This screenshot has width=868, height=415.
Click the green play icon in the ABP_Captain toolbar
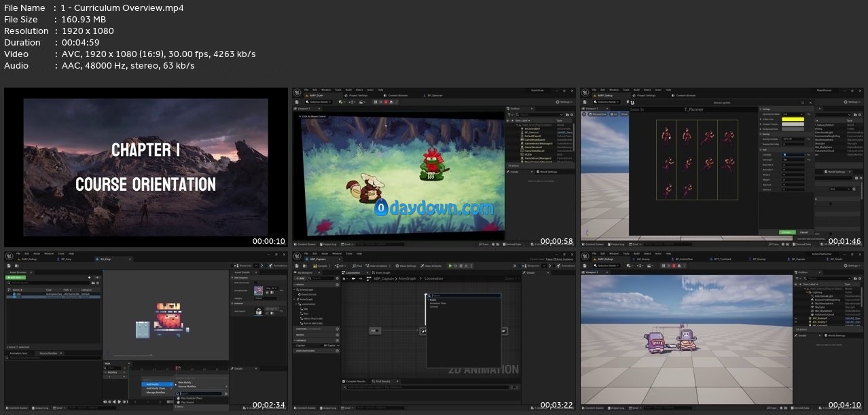(450, 266)
